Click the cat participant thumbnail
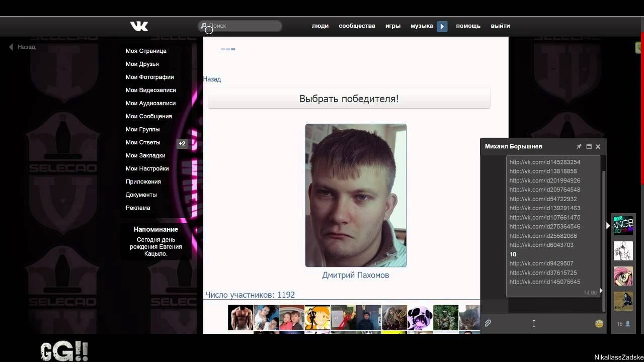Viewport: 644px width, 362px height. click(469, 318)
